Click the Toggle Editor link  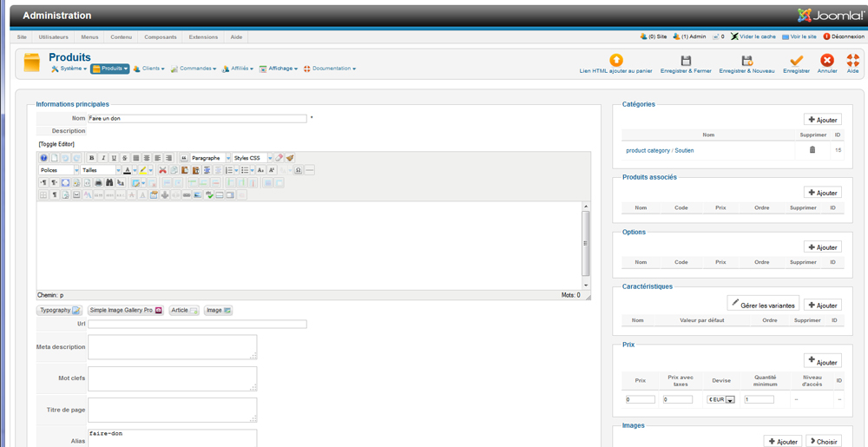[x=56, y=144]
